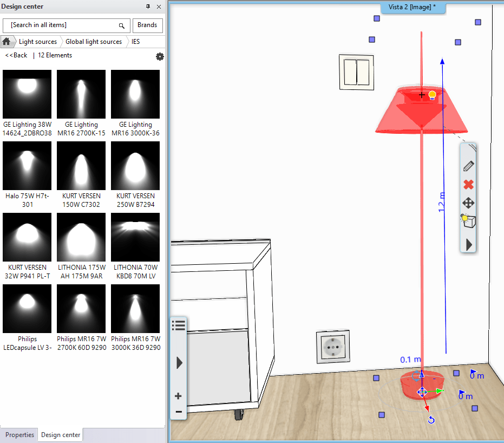Select the Vista 2 [Image] tab
The width and height of the screenshot is (504, 443).
point(413,8)
